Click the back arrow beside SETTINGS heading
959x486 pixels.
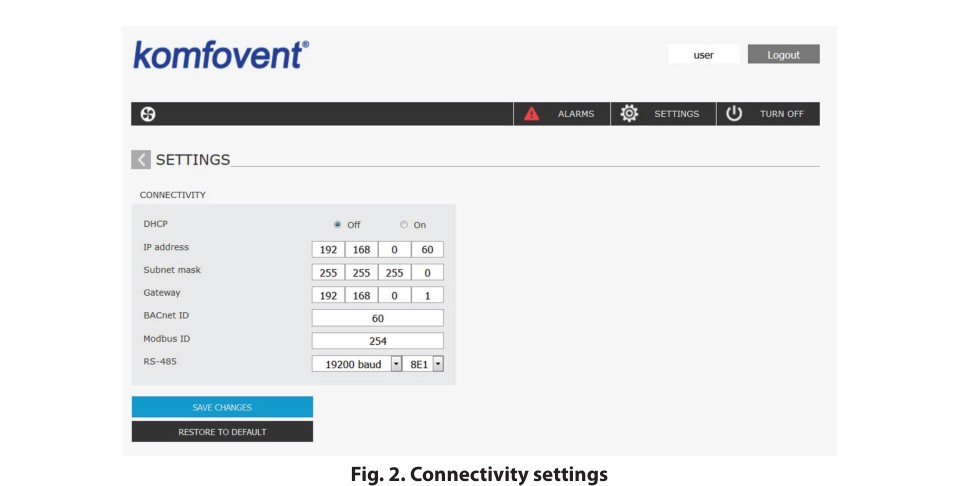[141, 160]
